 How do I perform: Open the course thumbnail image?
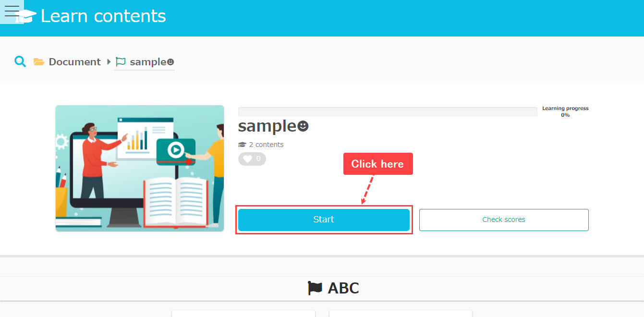coord(139,168)
